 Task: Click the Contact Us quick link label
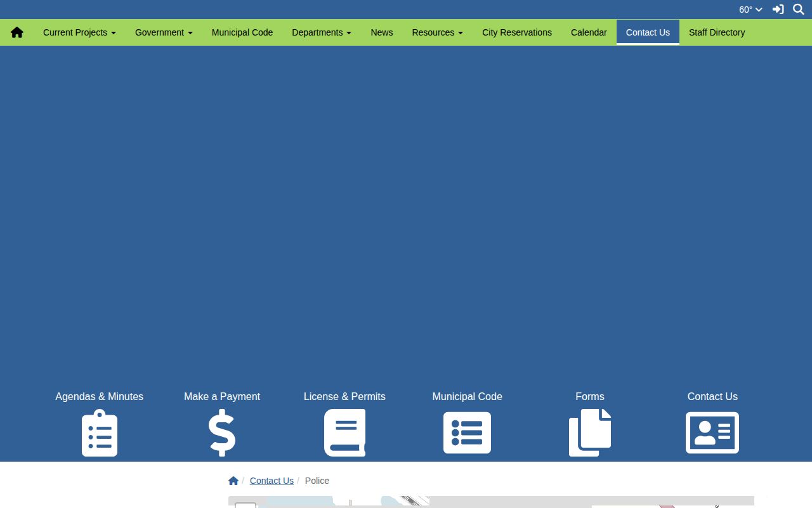point(712,396)
